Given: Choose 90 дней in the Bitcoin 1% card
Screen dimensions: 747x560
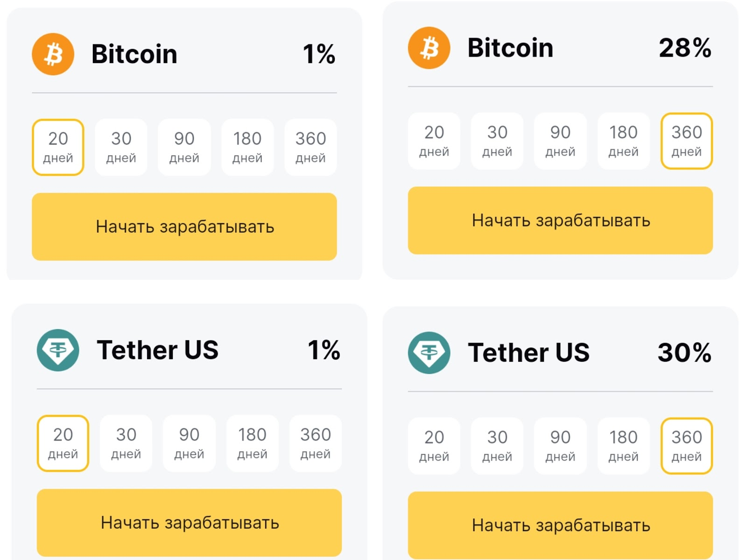Looking at the screenshot, I should [184, 147].
